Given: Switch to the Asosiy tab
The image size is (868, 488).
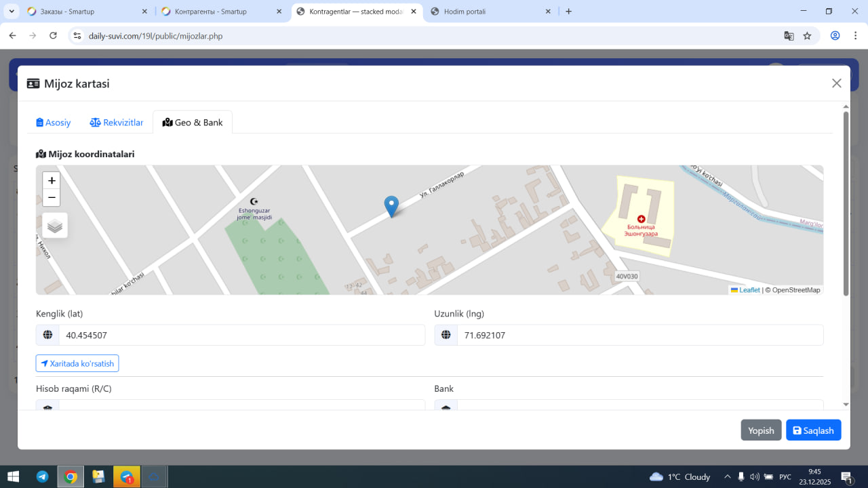Looking at the screenshot, I should pos(54,123).
